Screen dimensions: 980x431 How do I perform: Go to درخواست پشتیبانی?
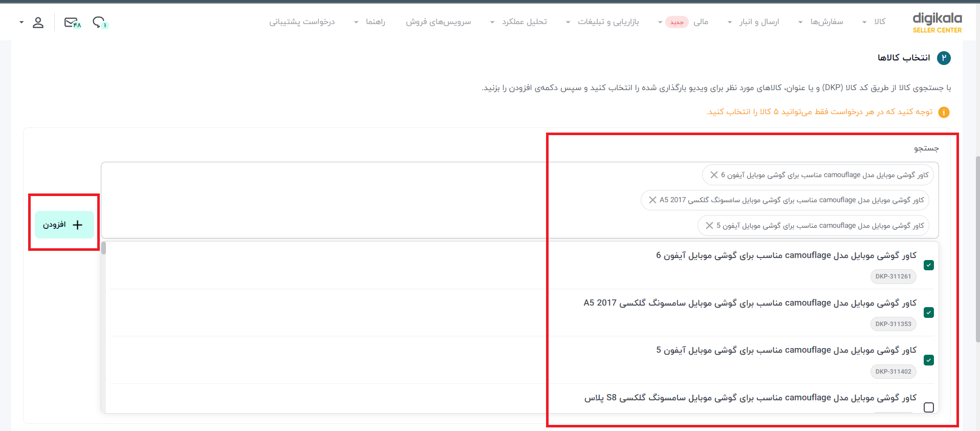point(302,21)
